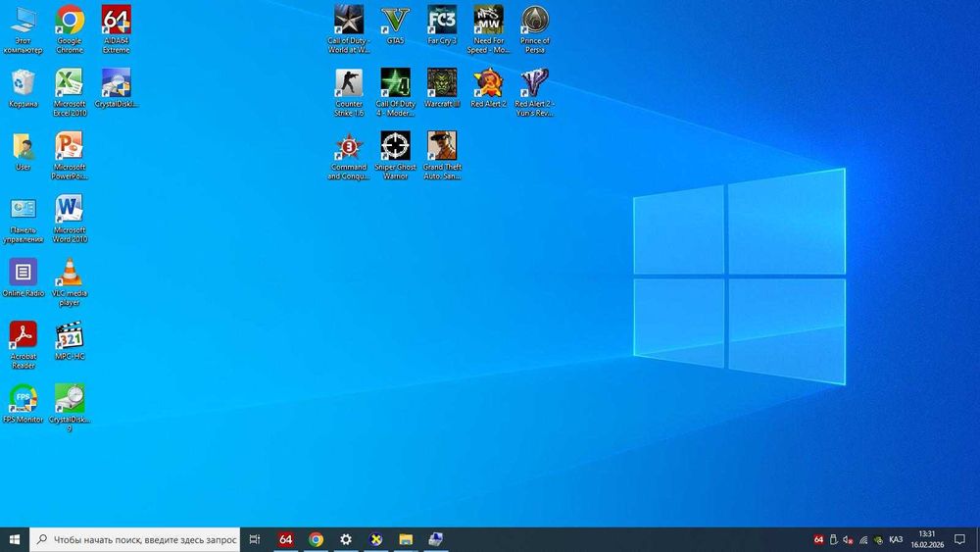Select the Microsoft PowerPoint shortcut
Viewport: 980px width, 552px height.
[70, 156]
